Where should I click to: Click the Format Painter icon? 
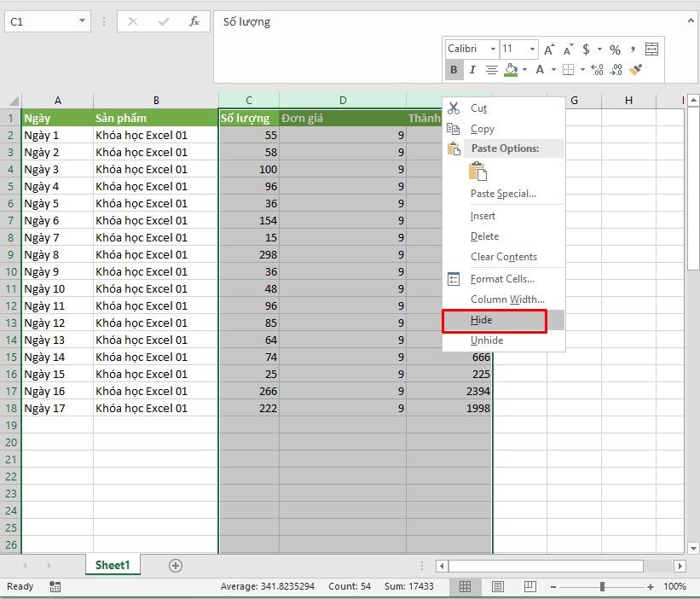coord(634,69)
